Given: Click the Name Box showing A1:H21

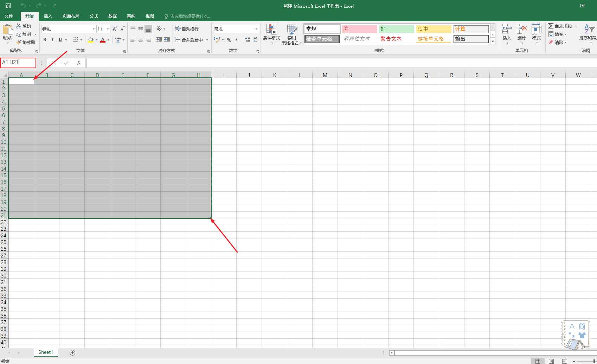Looking at the screenshot, I should 18,63.
